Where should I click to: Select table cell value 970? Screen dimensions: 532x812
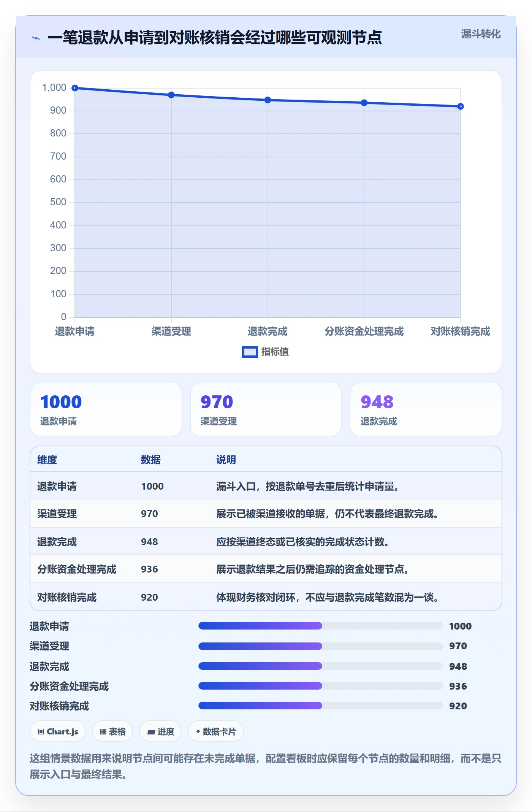(149, 514)
